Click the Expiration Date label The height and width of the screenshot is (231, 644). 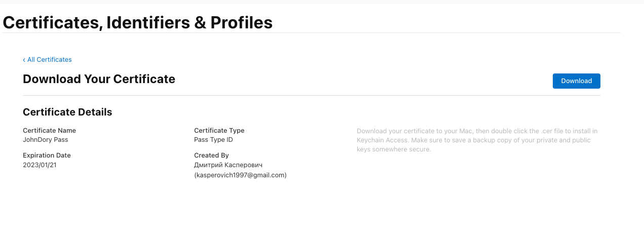47,156
